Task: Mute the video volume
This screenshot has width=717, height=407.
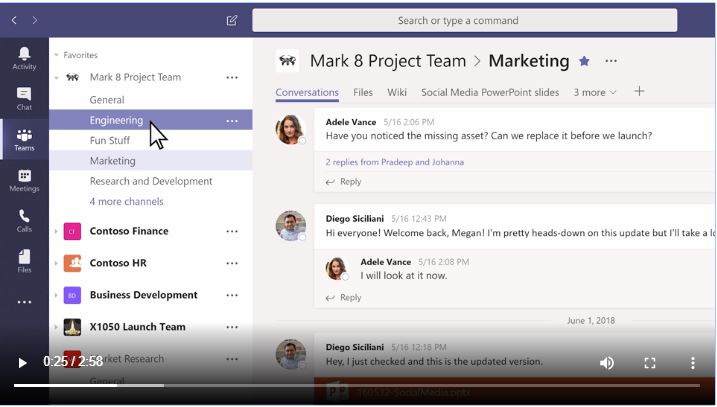Action: pyautogui.click(x=607, y=363)
